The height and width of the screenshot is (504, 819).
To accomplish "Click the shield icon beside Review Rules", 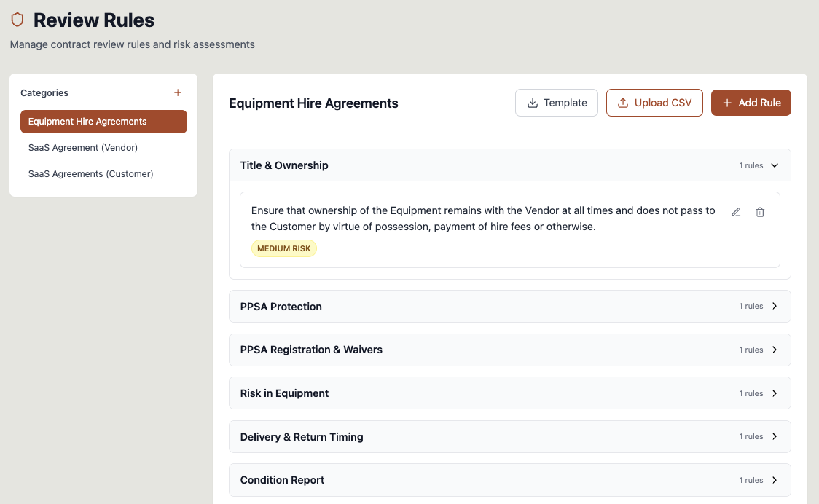I will click(17, 20).
